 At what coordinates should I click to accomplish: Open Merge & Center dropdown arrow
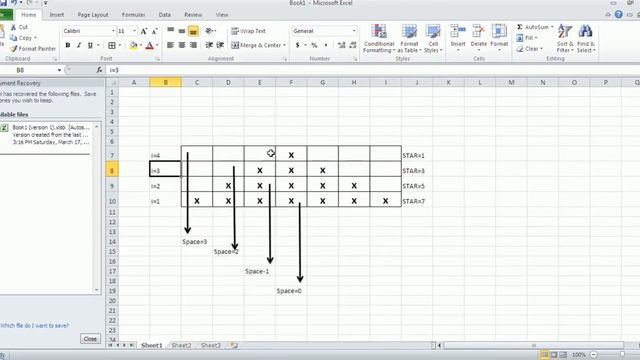pyautogui.click(x=284, y=45)
